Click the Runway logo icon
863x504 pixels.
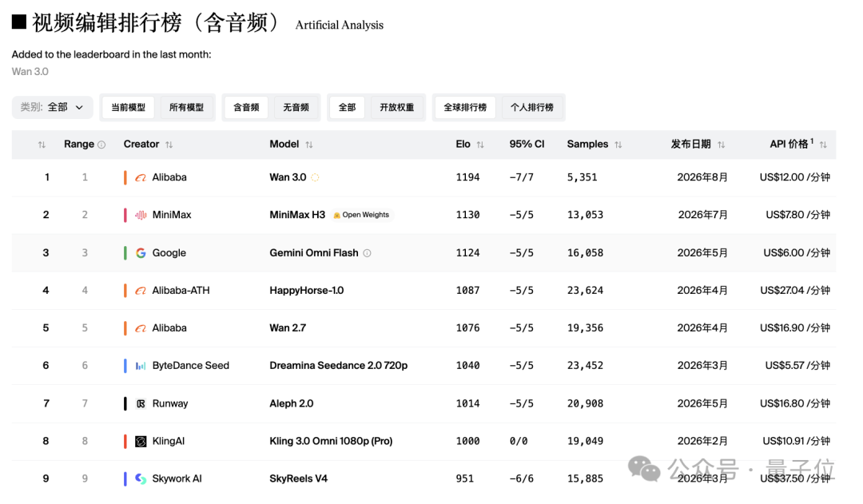(141, 404)
